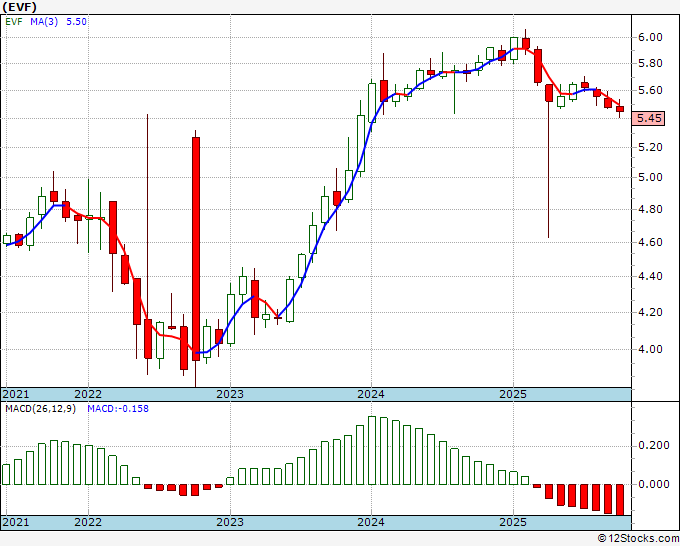
Task: Select 2025 on the price chart time axis
Action: [513, 394]
